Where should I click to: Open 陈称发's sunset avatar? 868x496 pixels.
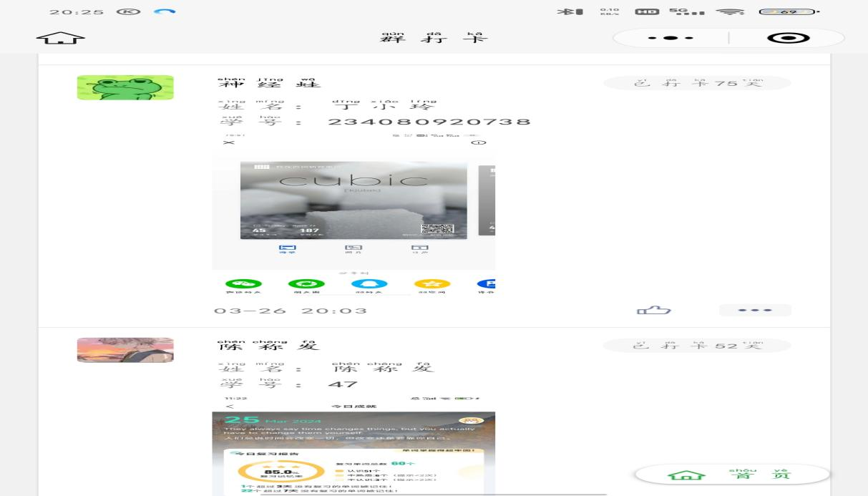125,350
